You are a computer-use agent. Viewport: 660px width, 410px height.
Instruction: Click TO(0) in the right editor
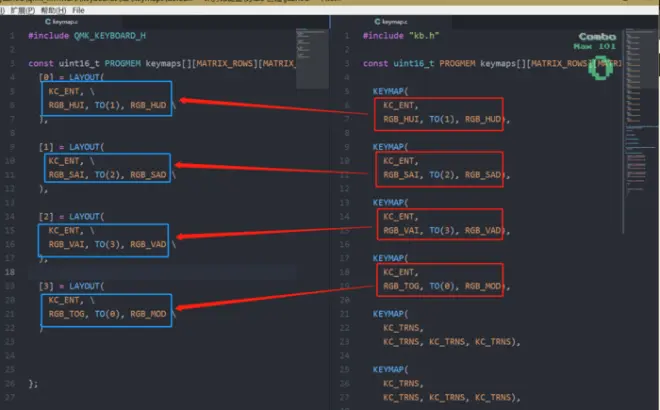[x=442, y=286]
